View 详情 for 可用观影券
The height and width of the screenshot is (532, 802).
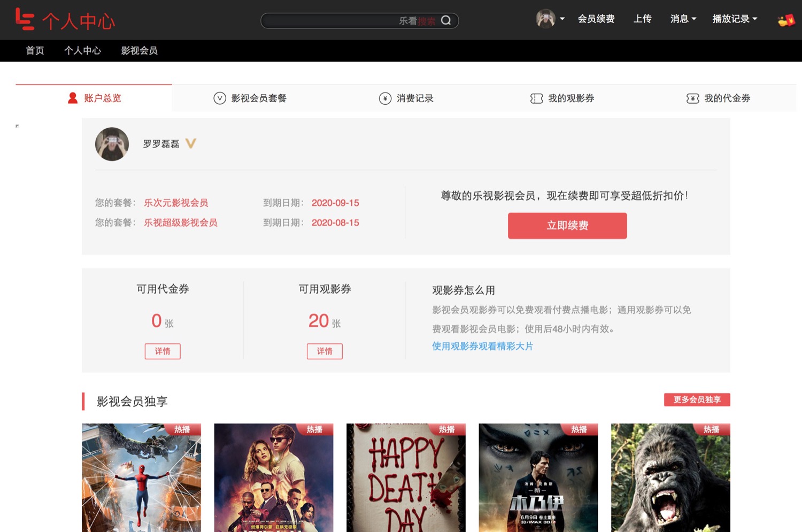pyautogui.click(x=325, y=351)
